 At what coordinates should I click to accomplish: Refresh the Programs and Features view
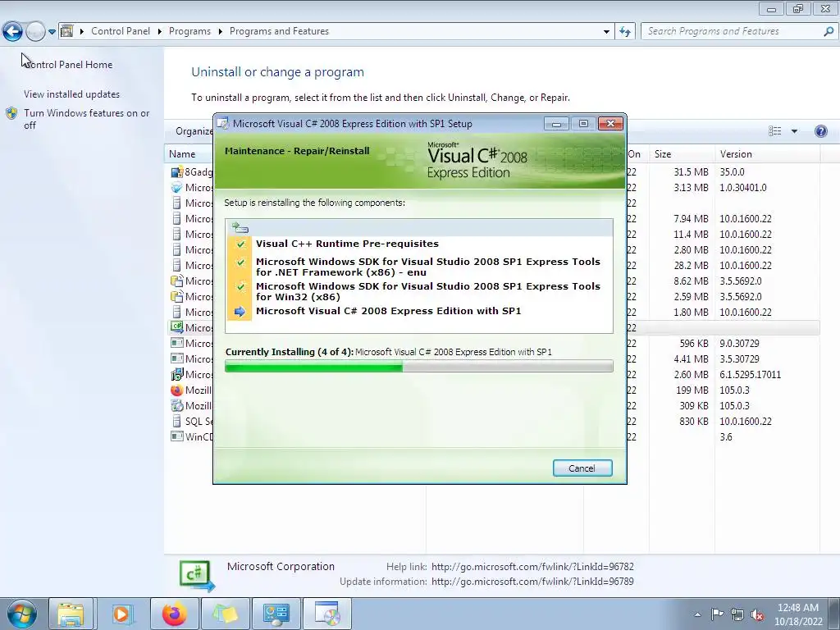pos(624,32)
